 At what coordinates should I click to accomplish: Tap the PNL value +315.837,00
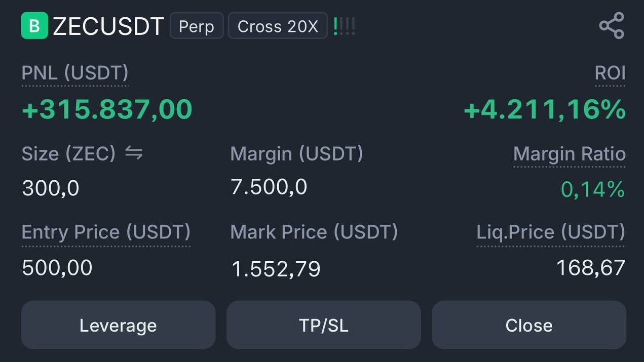(107, 109)
